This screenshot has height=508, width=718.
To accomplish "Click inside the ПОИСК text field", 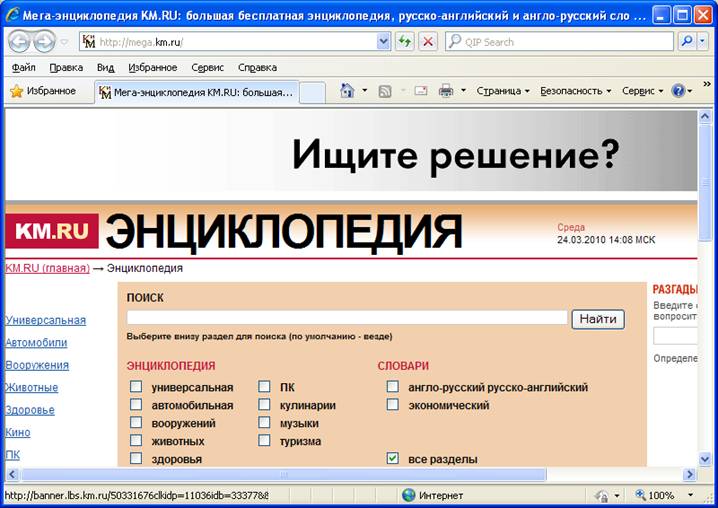I will [x=347, y=317].
